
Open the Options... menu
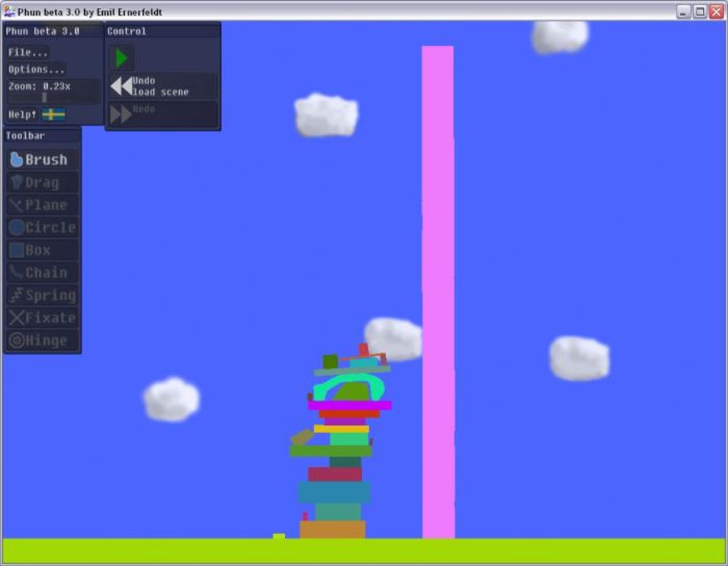coord(36,70)
